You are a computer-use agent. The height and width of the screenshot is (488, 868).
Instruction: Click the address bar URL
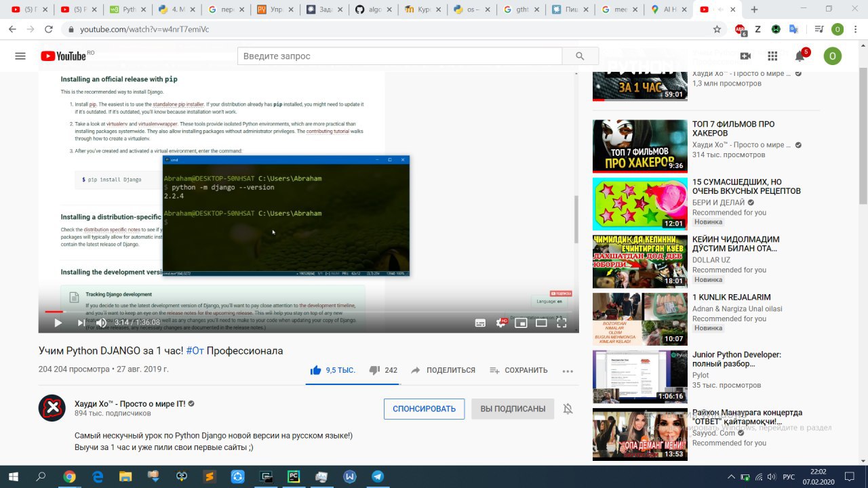[144, 30]
